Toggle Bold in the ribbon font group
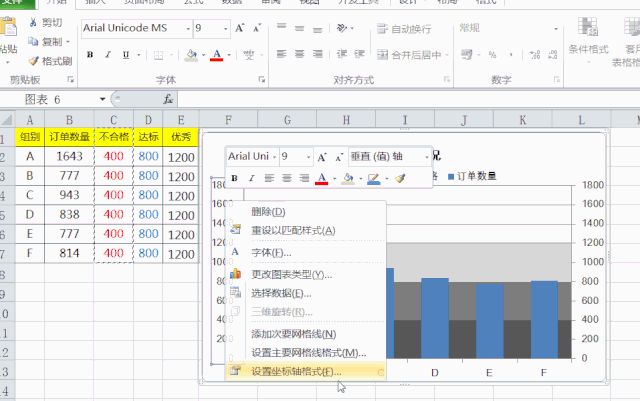The image size is (640, 401). (90, 54)
